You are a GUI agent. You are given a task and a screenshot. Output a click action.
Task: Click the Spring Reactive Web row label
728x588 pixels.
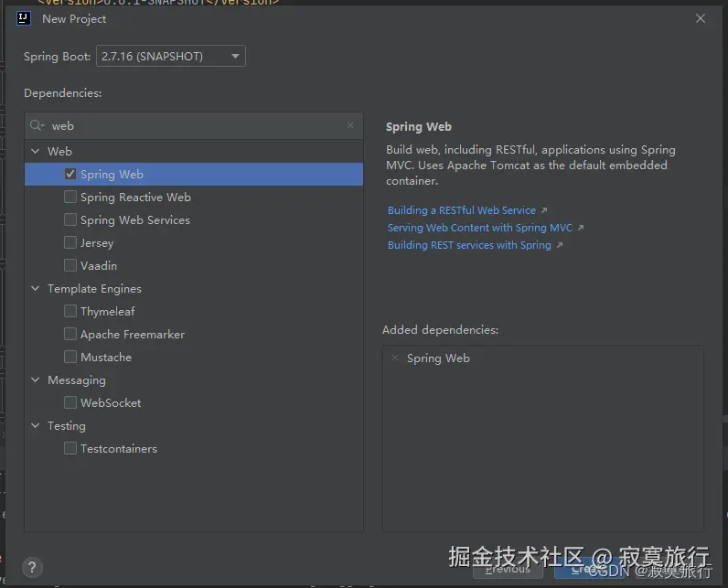(135, 198)
